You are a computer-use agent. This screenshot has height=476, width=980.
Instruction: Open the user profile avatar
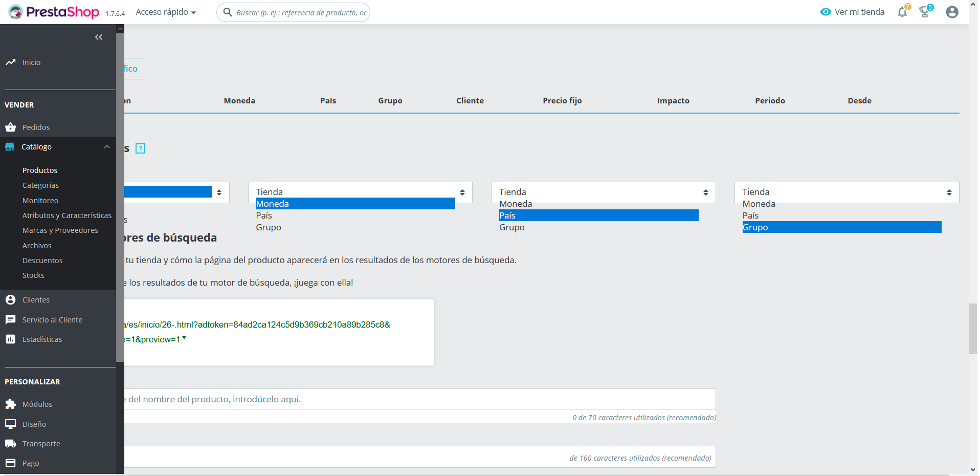pos(952,12)
